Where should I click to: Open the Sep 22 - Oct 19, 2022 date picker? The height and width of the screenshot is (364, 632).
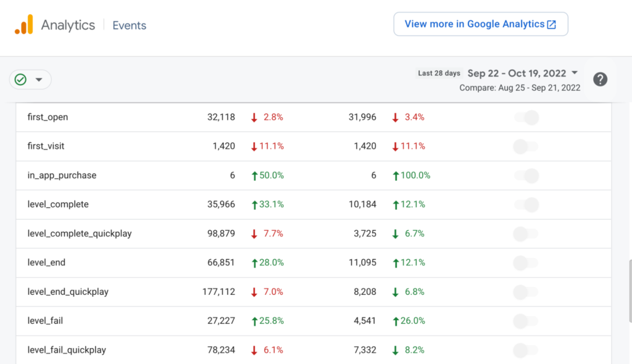point(517,73)
